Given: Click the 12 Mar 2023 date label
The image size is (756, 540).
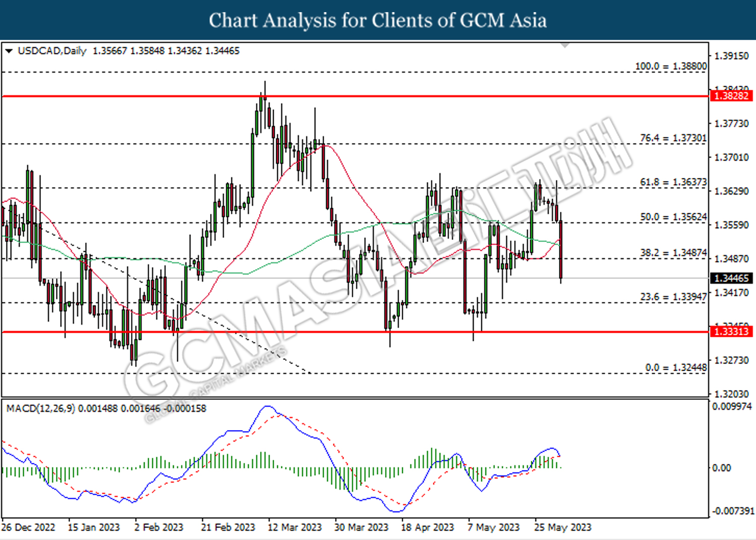Looking at the screenshot, I should [x=294, y=527].
